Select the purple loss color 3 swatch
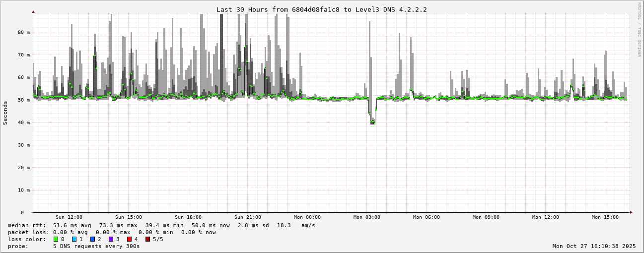Viewport: 644px width, 253px height. point(111,239)
